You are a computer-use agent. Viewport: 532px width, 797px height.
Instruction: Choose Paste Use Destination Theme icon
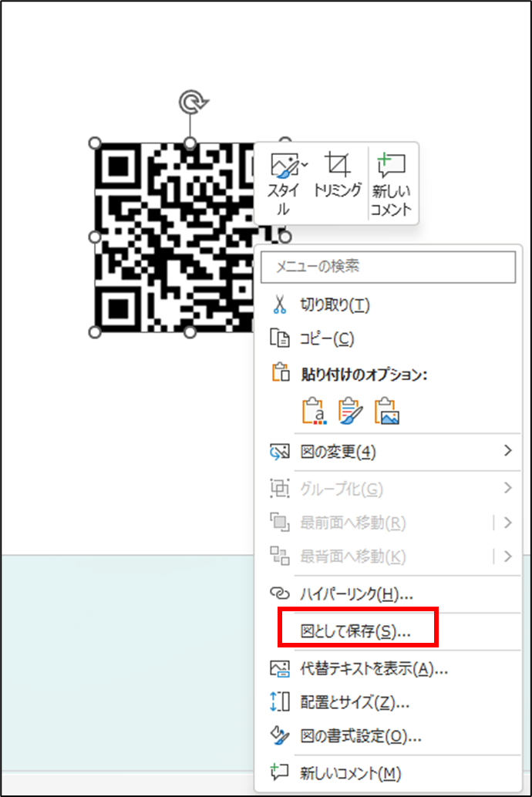350,412
